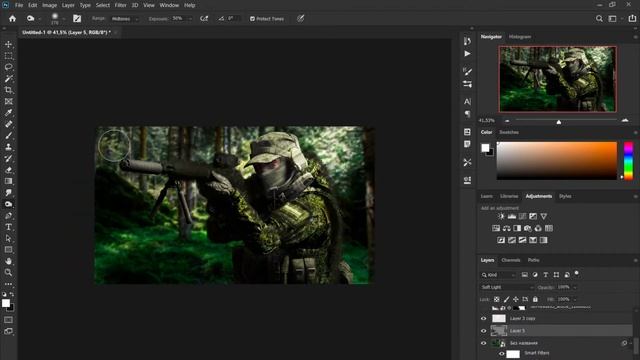Open the Soft Light blend mode dropdown
The width and height of the screenshot is (640, 360).
[x=507, y=287]
